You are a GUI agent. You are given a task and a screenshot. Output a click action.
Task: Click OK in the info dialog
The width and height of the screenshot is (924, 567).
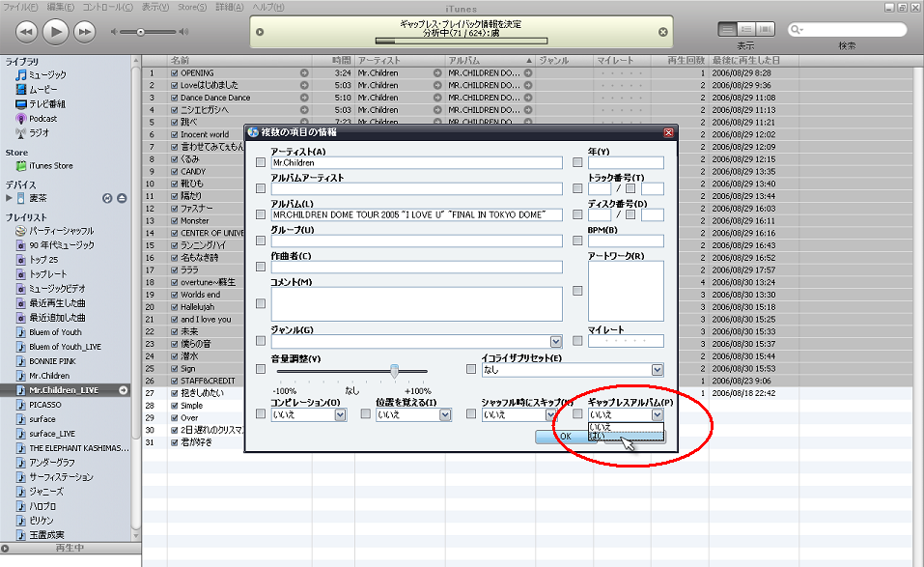point(565,437)
